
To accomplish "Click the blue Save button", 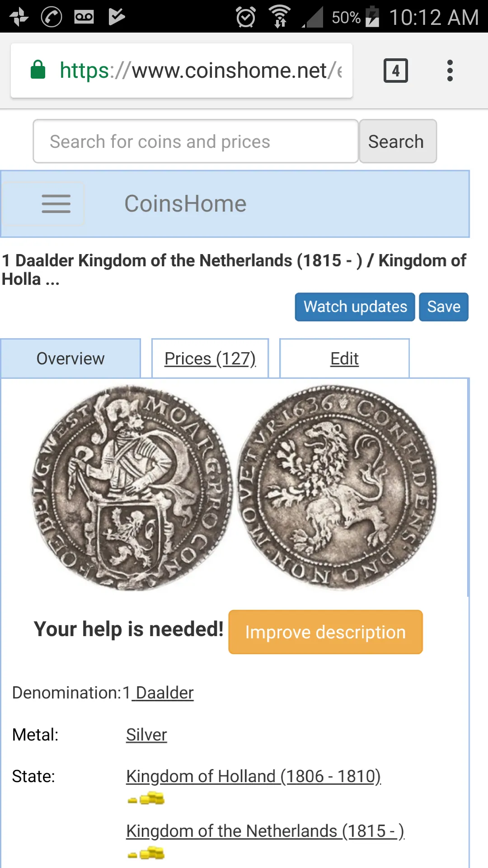I will [444, 307].
